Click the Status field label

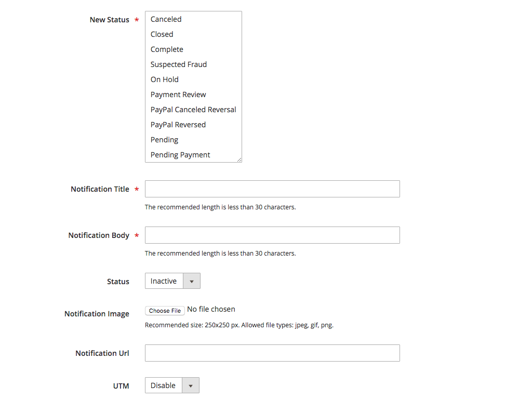[118, 282]
